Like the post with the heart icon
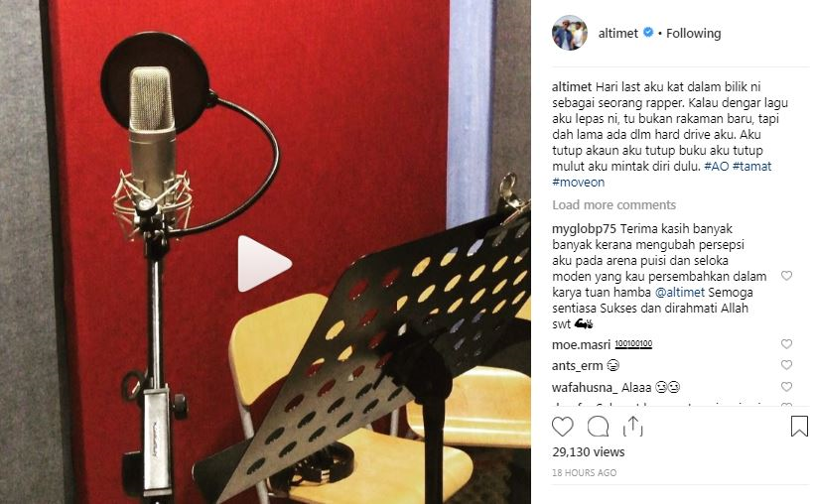 [x=562, y=427]
